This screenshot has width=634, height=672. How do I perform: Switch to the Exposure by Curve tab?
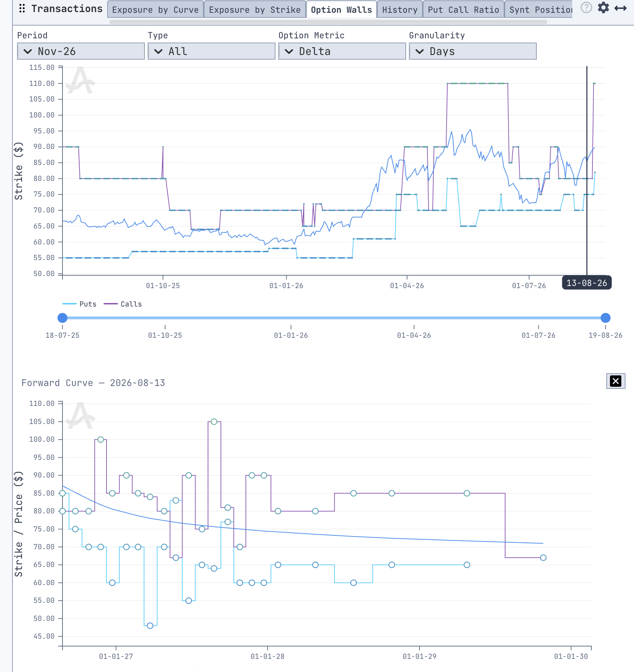click(x=155, y=10)
